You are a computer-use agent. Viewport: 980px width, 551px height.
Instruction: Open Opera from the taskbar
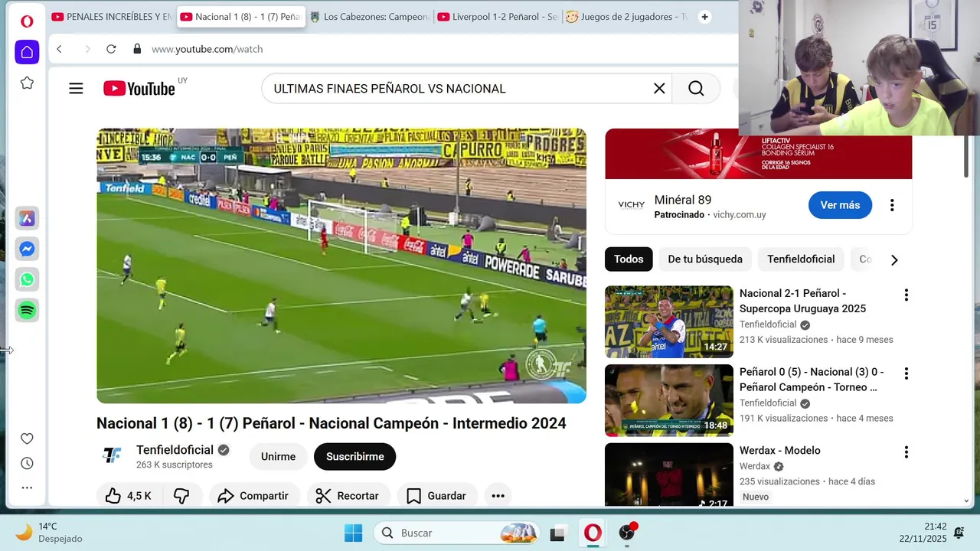click(593, 533)
